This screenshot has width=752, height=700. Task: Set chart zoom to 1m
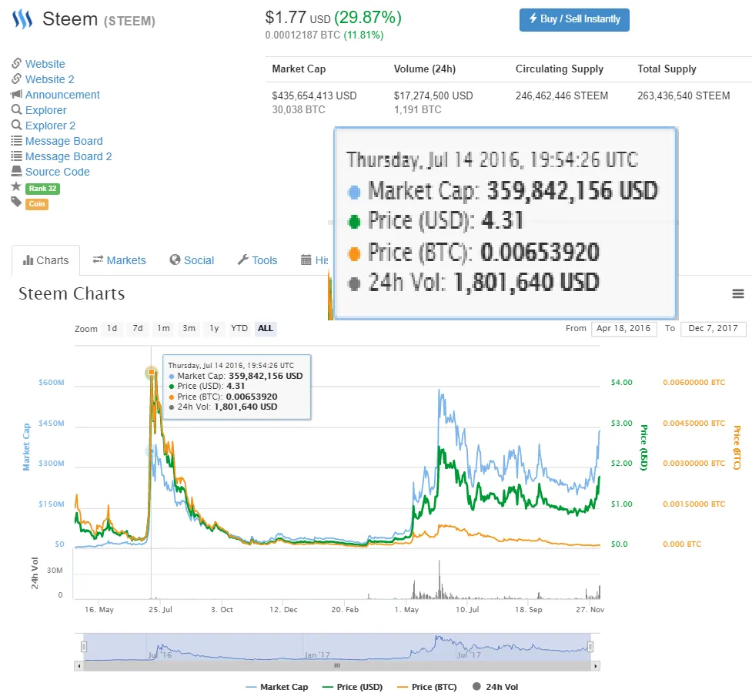coord(163,329)
